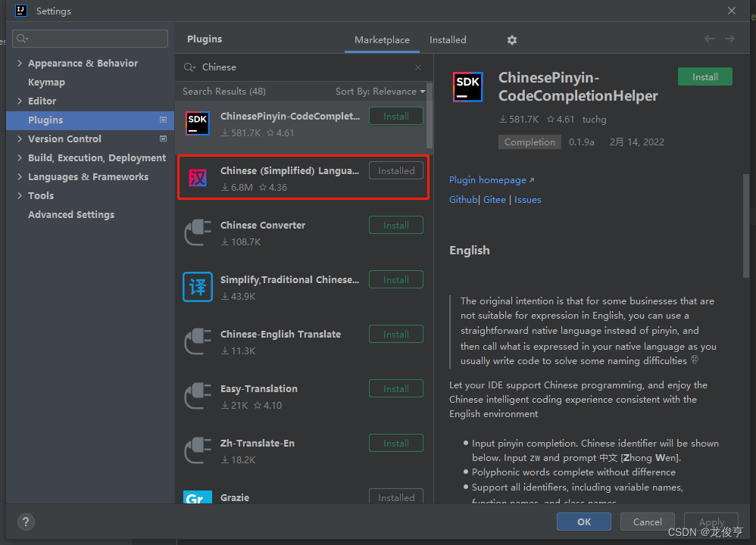
Task: Click the Easy-Translation plug icon
Action: (198, 396)
